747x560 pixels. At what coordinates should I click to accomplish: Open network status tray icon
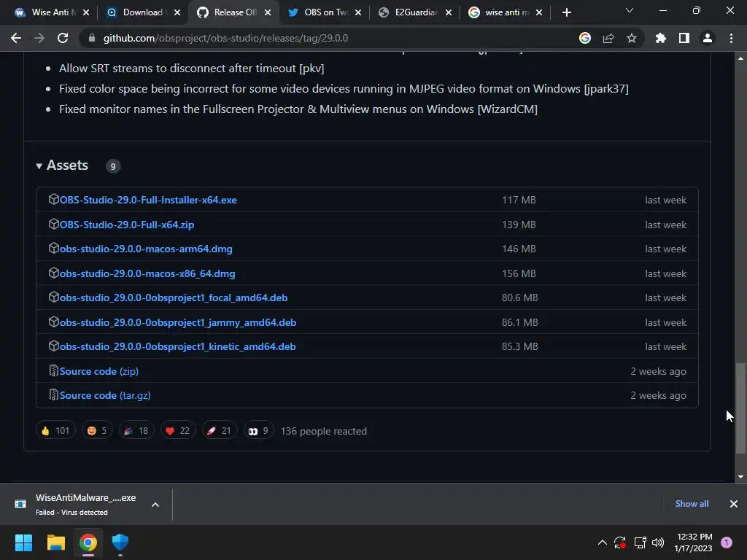(640, 542)
